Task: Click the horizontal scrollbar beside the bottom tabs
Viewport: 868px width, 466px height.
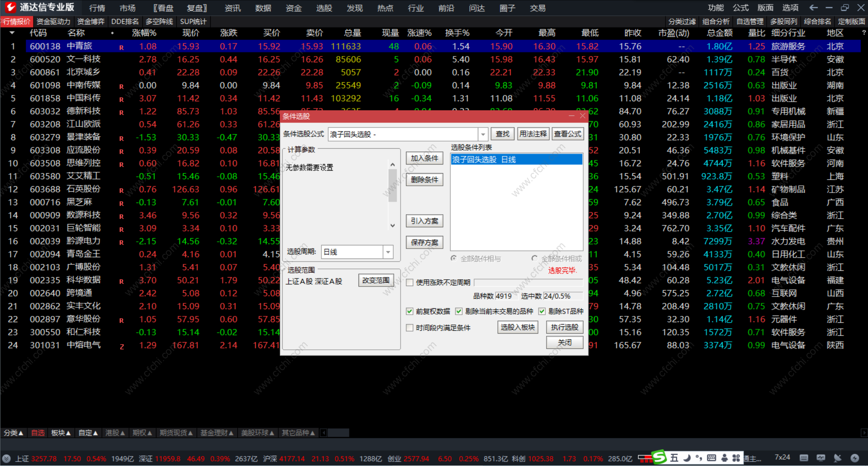Action: click(338, 433)
